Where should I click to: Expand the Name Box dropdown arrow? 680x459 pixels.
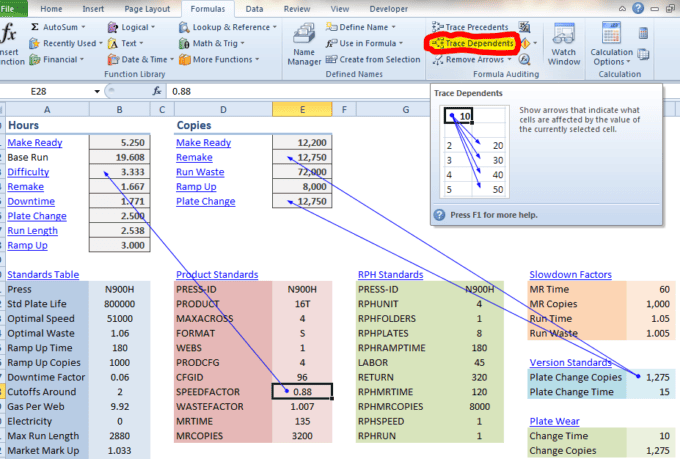coord(97,92)
